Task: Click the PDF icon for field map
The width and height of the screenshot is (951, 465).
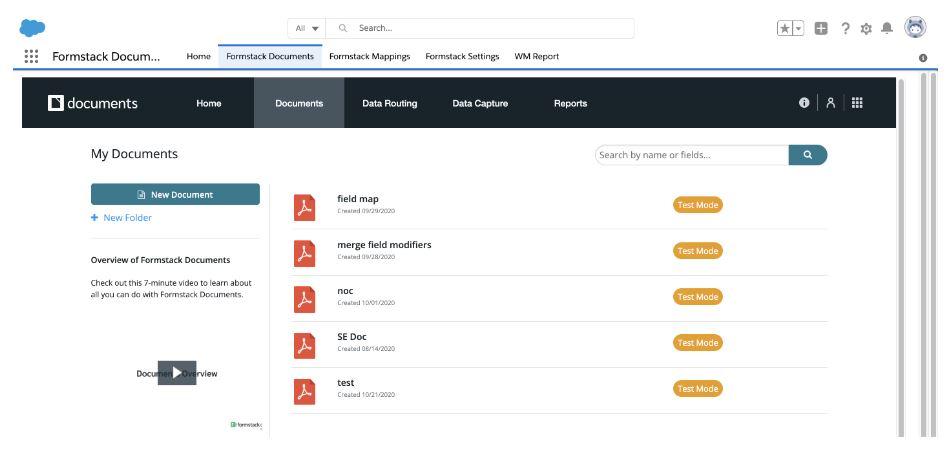Action: coord(304,205)
